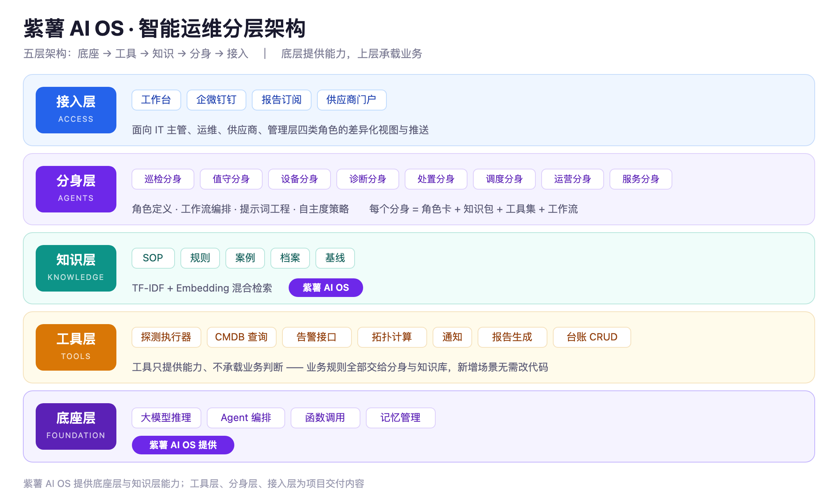838x504 pixels.
Task: Click the description 面向 IT 主管、运维、供应商
Action: 280,130
